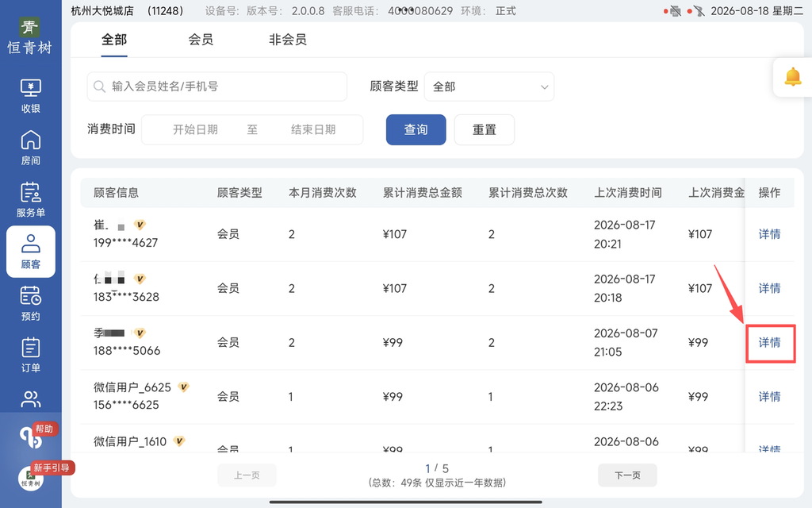This screenshot has width=812, height=508.
Task: Open the notification bell
Action: (x=792, y=77)
